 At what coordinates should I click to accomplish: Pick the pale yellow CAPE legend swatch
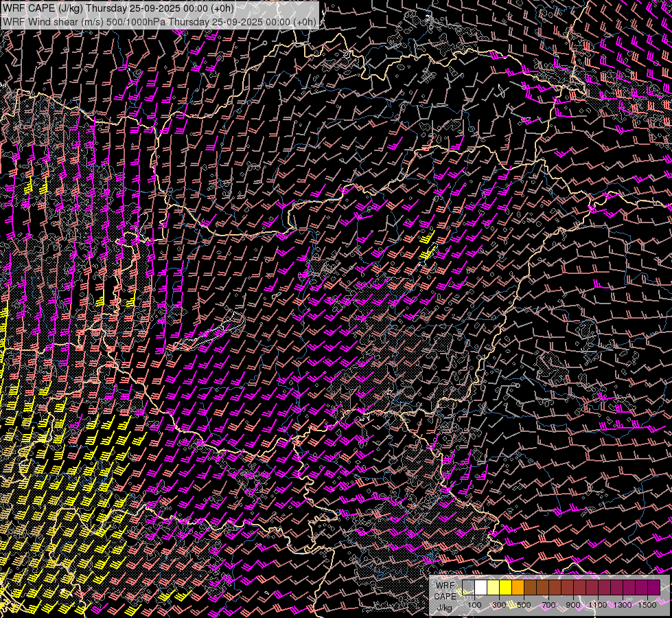click(x=494, y=587)
